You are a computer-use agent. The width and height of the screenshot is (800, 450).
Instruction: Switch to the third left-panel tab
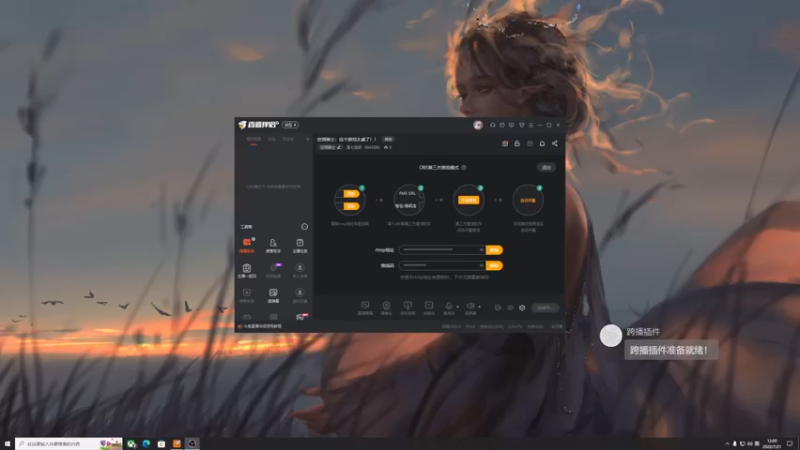coord(288,139)
